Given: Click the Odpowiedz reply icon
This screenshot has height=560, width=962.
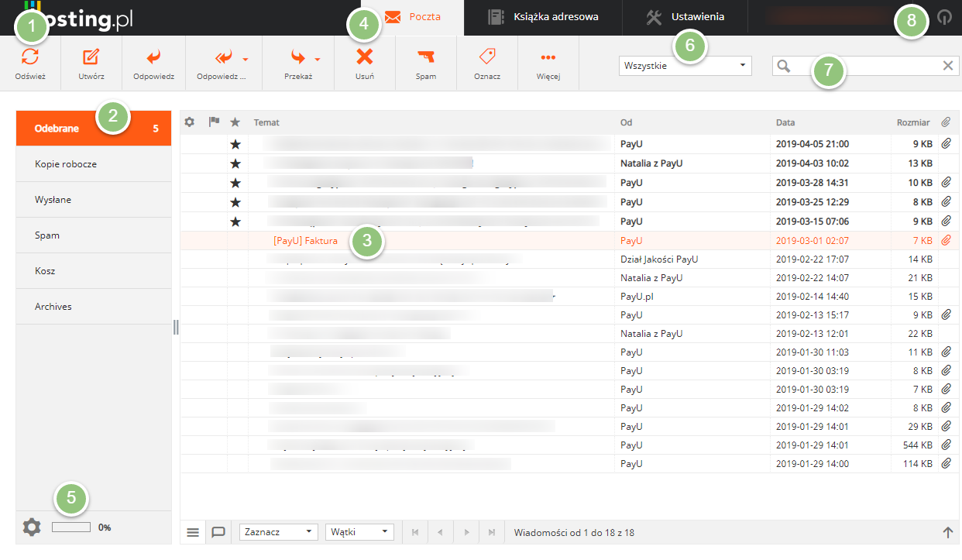Looking at the screenshot, I should click(153, 57).
